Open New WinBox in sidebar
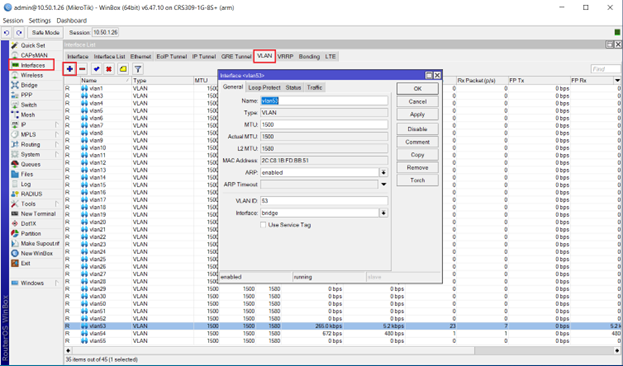This screenshot has height=366, width=623. (36, 254)
